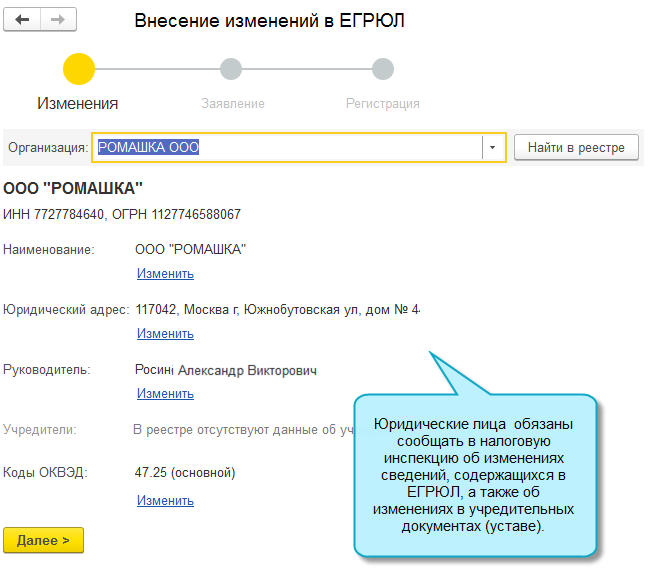The width and height of the screenshot is (651, 575).
Task: Click the address text 117042, Москва г
Action: pos(187,310)
